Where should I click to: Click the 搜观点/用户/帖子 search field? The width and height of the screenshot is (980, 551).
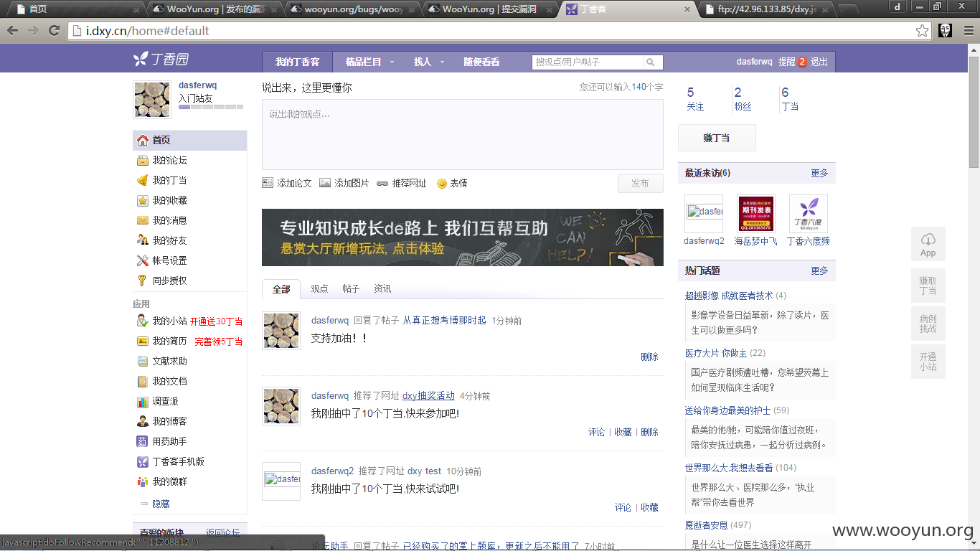click(588, 62)
